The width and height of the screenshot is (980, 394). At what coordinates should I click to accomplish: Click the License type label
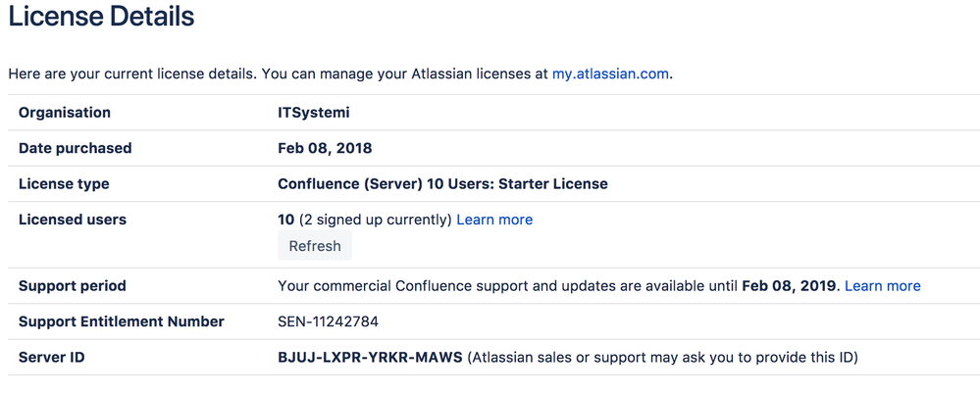(x=64, y=183)
